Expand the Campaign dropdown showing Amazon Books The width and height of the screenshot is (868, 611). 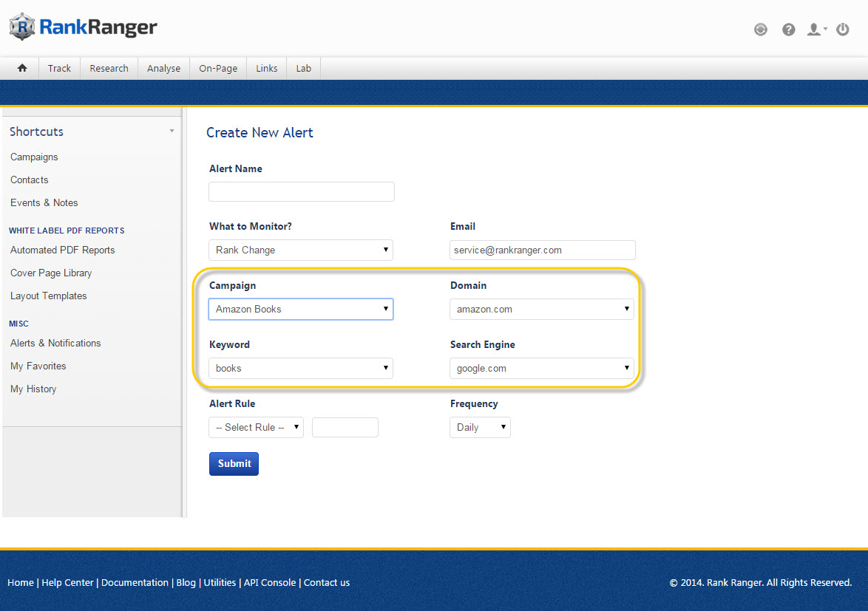pos(301,309)
